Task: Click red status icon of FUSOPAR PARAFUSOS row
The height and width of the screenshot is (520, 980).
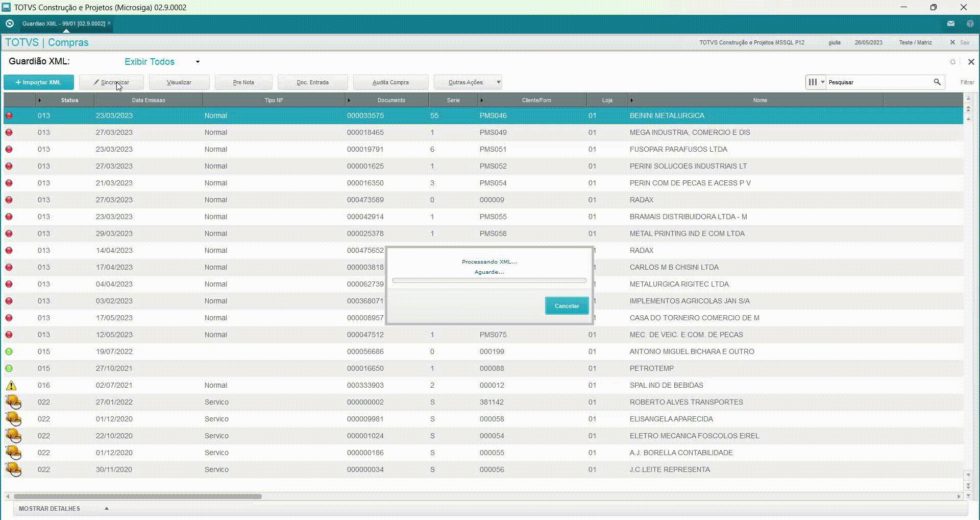Action: (9, 149)
